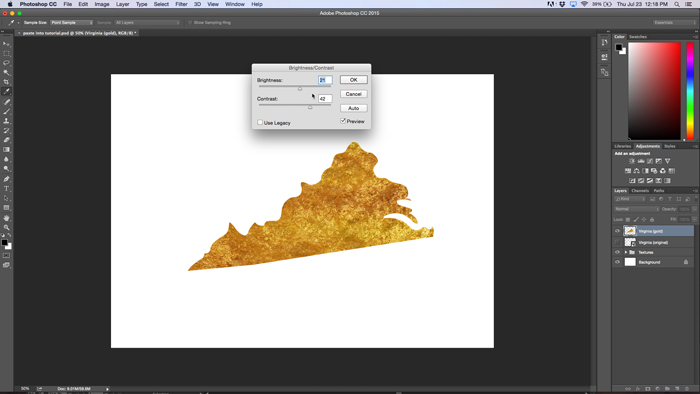Switch to the Swatches tab
700x394 pixels.
coord(638,37)
